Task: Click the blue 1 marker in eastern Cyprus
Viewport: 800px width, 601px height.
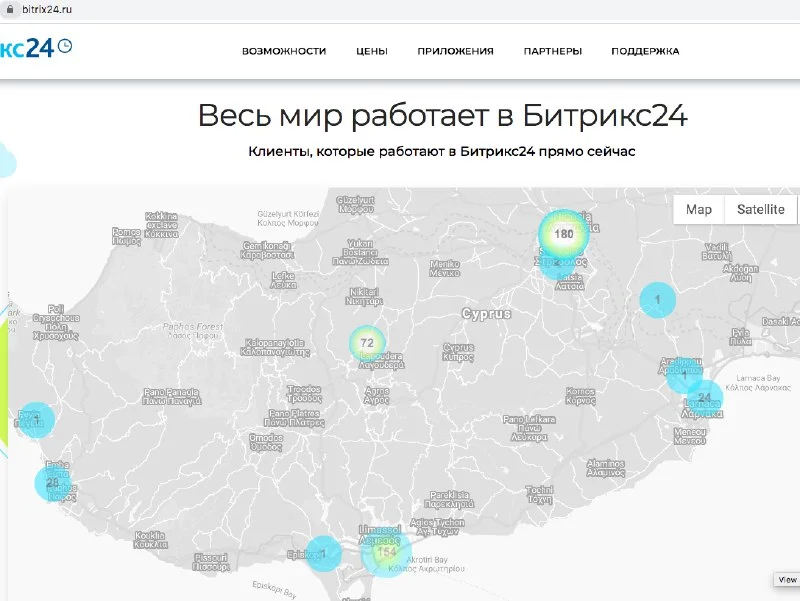Action: pyautogui.click(x=657, y=299)
